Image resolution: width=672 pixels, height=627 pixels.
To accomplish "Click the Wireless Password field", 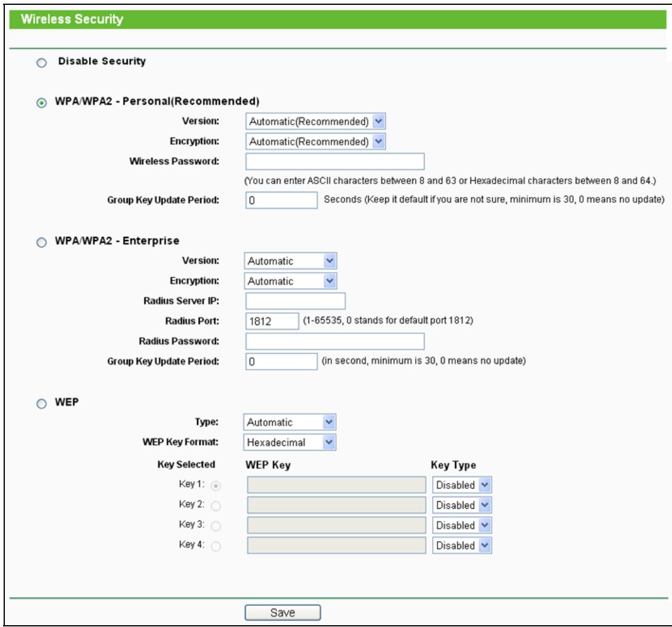I will (335, 162).
